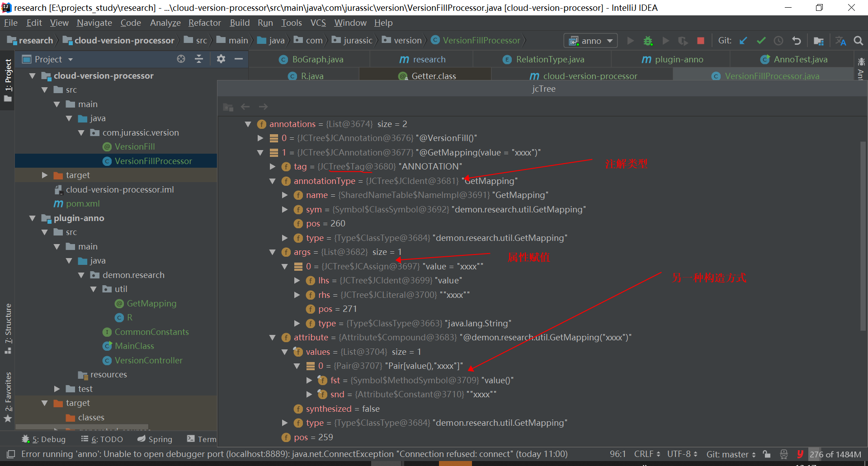
Task: Click Search Everywhere magnifier icon
Action: coord(858,41)
